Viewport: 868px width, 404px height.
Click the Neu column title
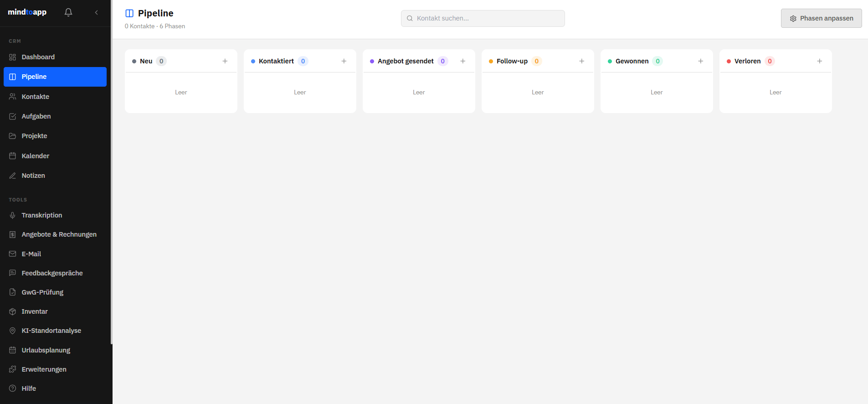(146, 61)
